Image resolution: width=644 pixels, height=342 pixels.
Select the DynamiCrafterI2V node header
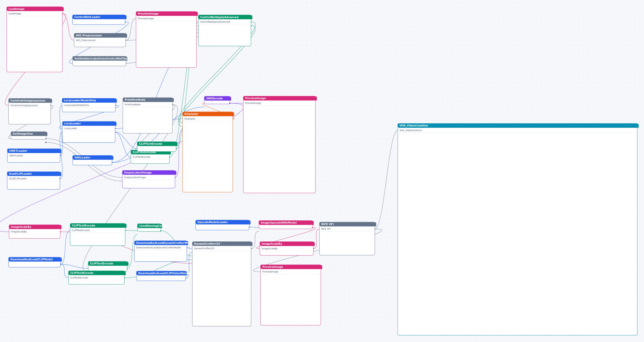222,244
